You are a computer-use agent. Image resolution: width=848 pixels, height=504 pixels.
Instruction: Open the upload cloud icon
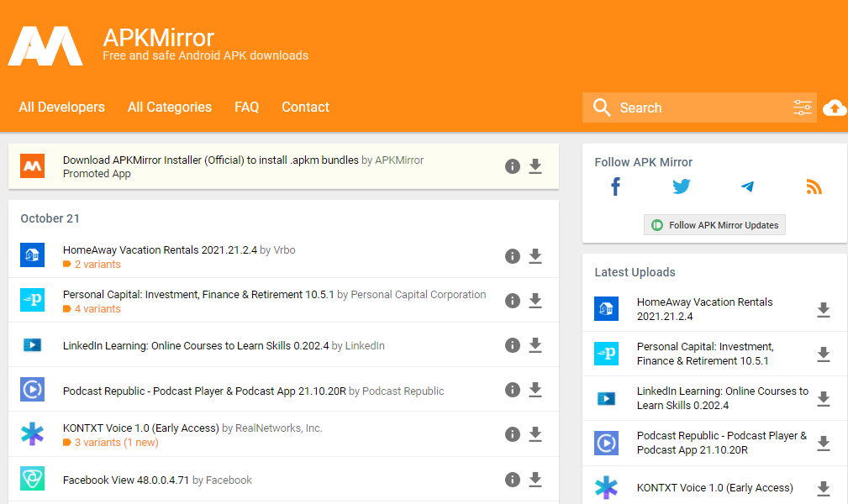pyautogui.click(x=835, y=108)
